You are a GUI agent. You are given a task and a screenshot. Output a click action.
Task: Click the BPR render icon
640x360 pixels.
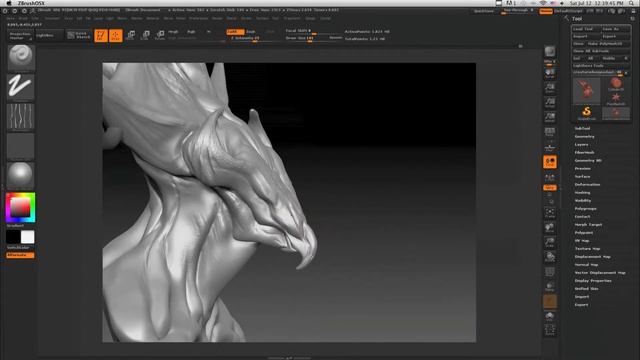pos(550,52)
